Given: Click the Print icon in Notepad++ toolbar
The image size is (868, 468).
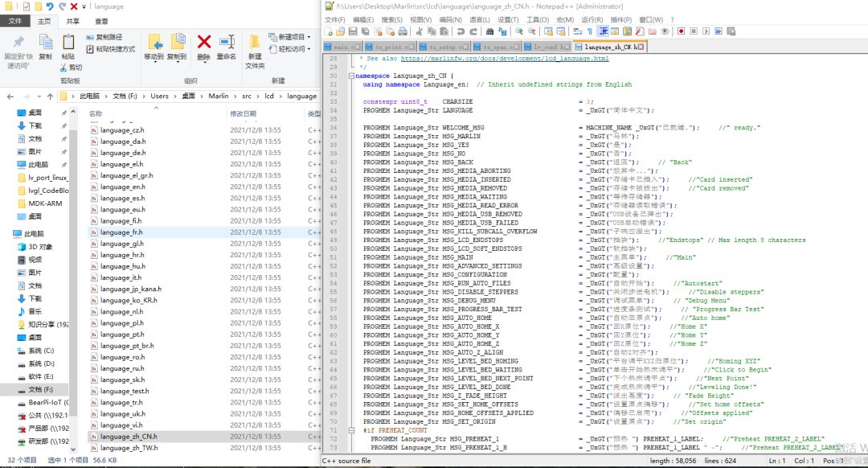Looking at the screenshot, I should pos(402,31).
